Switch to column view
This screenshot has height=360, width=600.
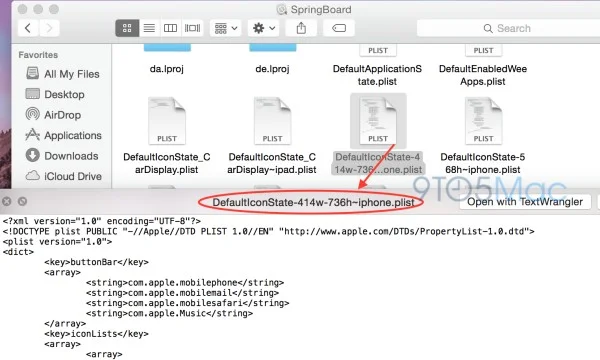[x=170, y=28]
